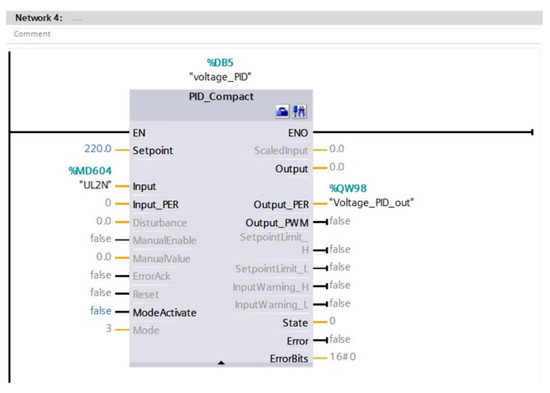Click the Network 4 header title
This screenshot has height=393, width=550.
[39, 18]
